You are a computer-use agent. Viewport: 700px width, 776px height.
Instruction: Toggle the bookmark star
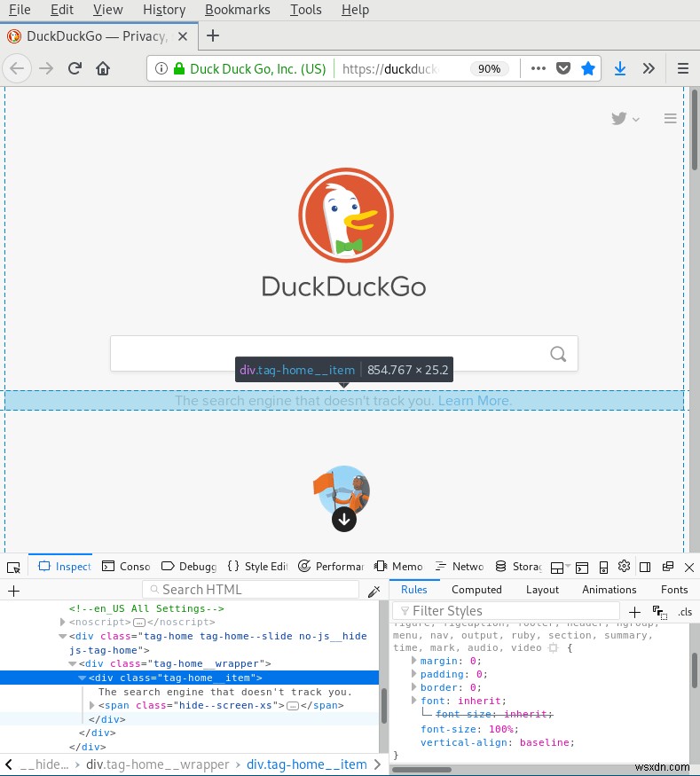(588, 68)
